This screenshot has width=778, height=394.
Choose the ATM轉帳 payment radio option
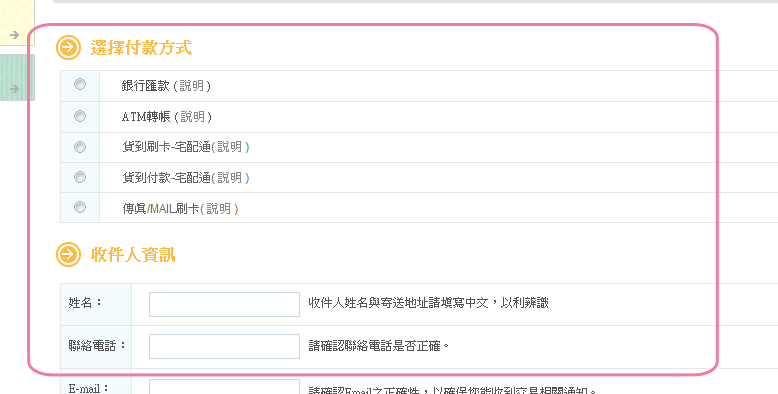click(x=80, y=116)
